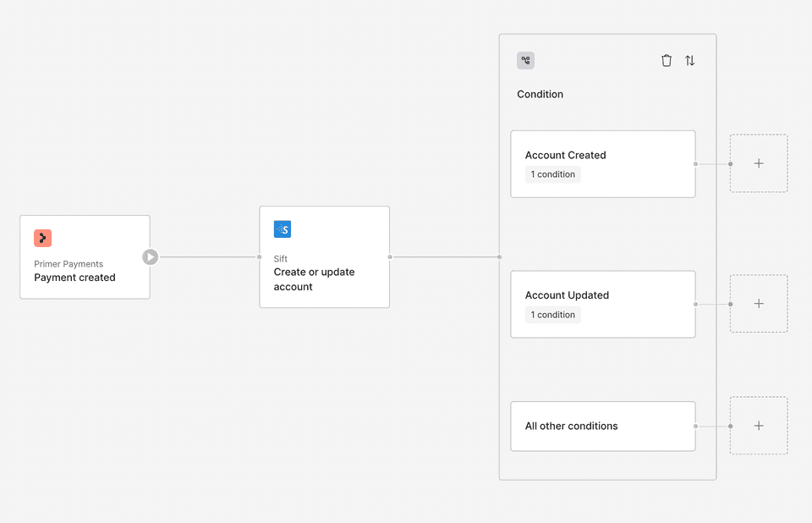Click the blue Sift logo icon

(283, 229)
